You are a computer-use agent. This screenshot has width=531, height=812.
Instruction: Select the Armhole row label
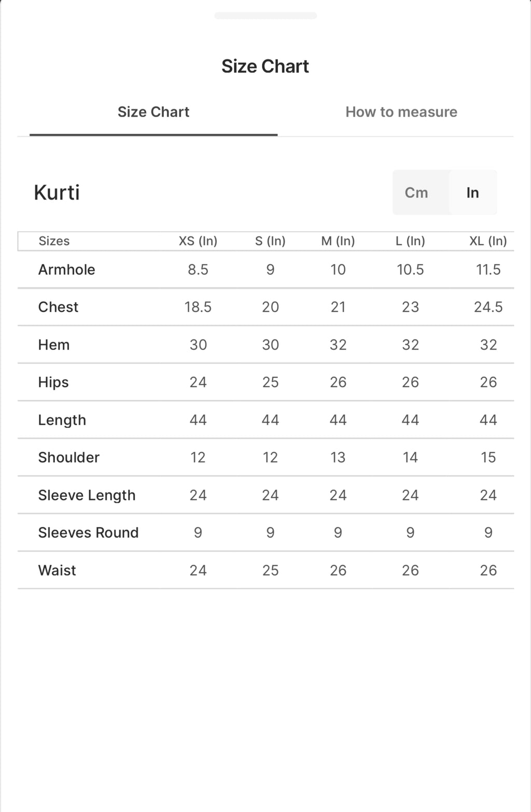coord(66,270)
